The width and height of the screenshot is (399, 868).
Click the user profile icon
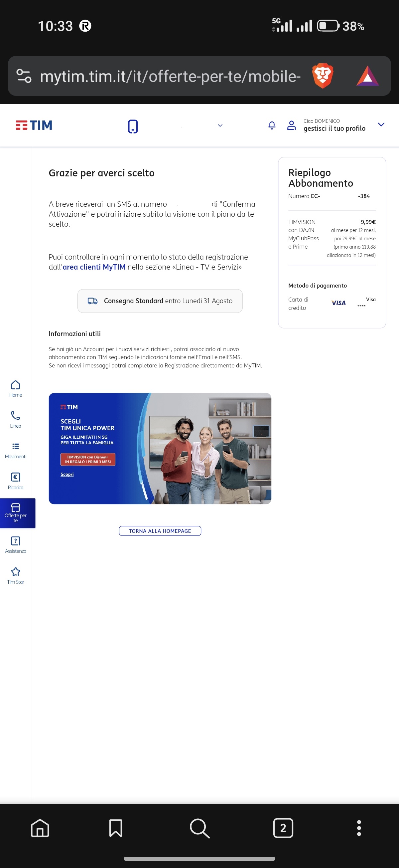[292, 125]
